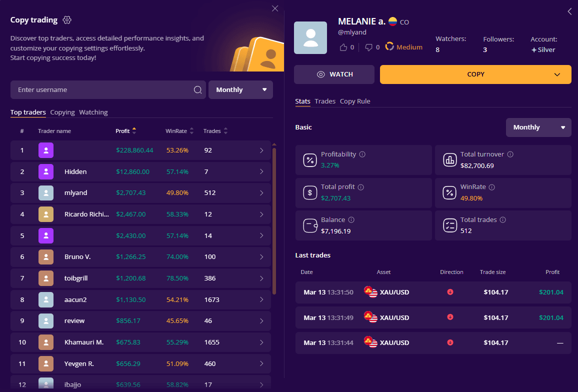Click Bruno V. avatar icon

click(46, 257)
